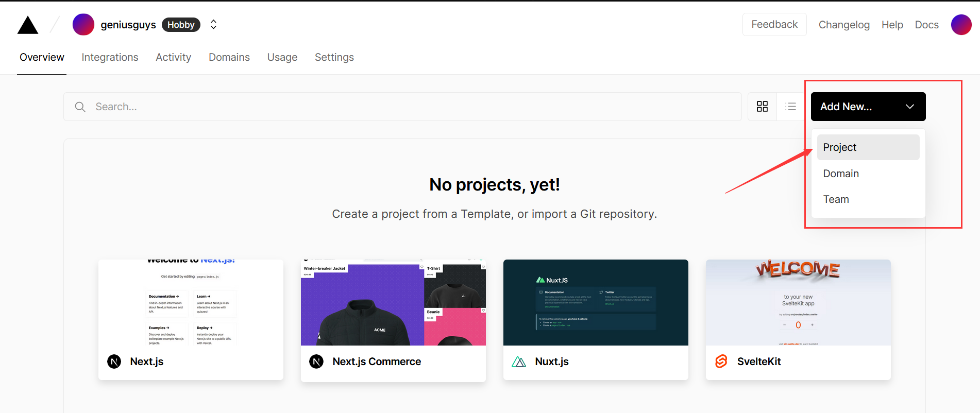
Task: Open the Docs link
Action: coord(927,25)
